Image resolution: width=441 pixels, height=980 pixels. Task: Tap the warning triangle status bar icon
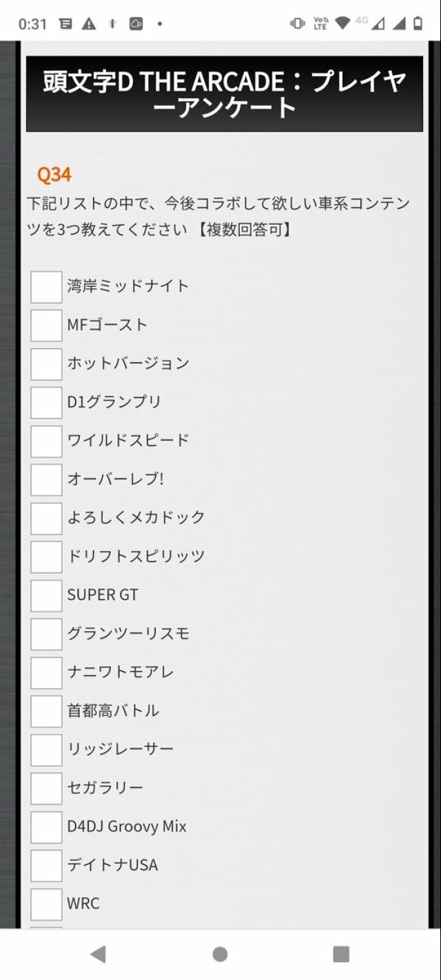click(x=89, y=23)
